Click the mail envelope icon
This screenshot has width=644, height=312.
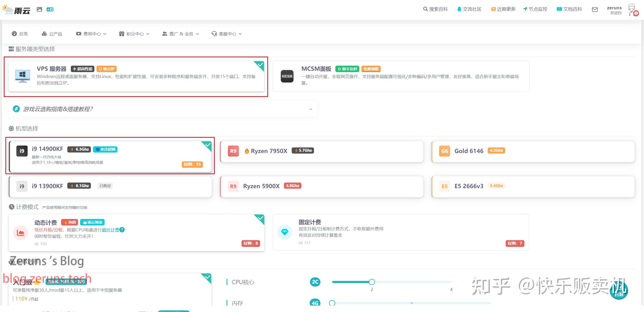point(595,9)
